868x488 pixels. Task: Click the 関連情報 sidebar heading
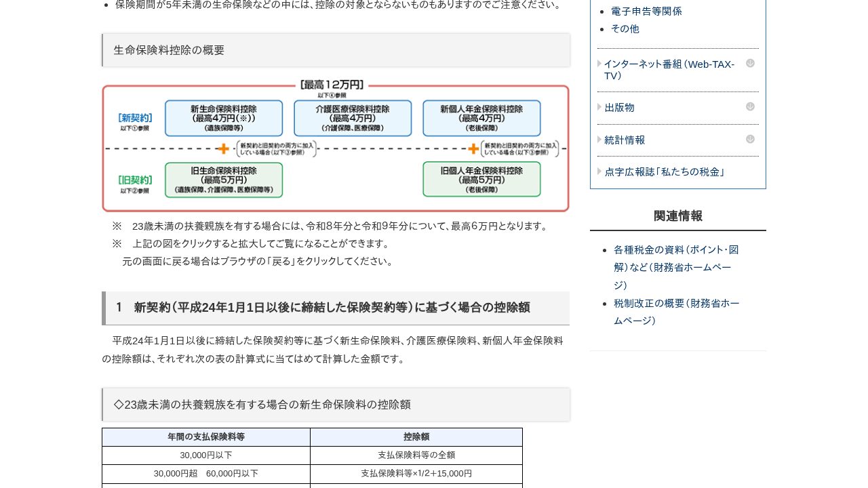[678, 216]
